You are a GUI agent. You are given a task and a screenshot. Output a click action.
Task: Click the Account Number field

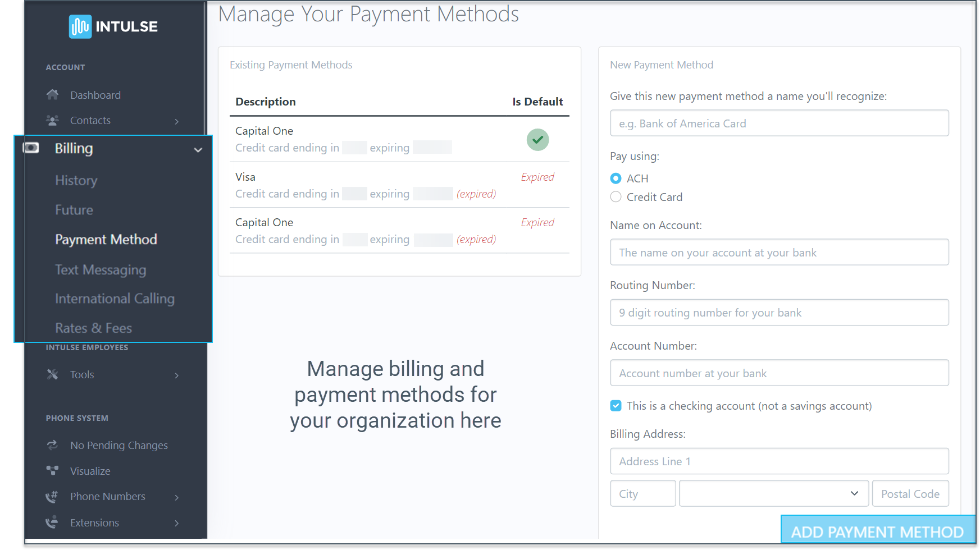coord(779,373)
